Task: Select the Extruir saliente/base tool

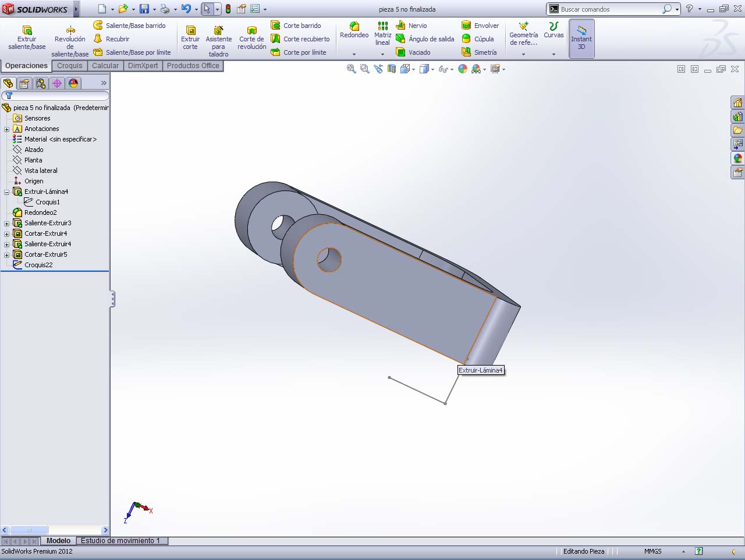Action: point(27,38)
